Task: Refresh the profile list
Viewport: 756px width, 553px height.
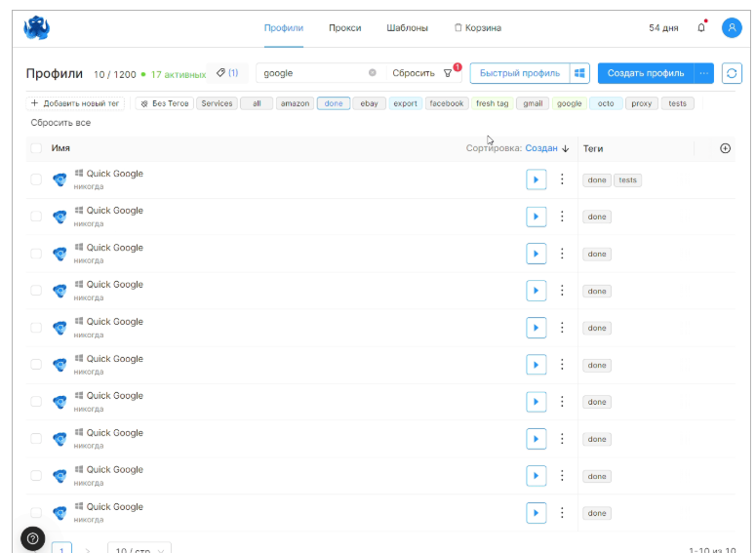Action: (732, 73)
